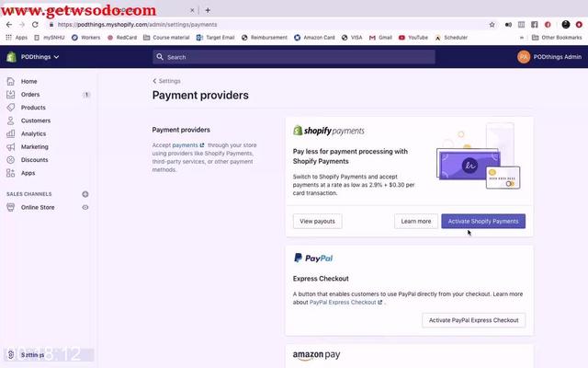
Task: Click the Facebook extension icon
Action: (x=535, y=25)
